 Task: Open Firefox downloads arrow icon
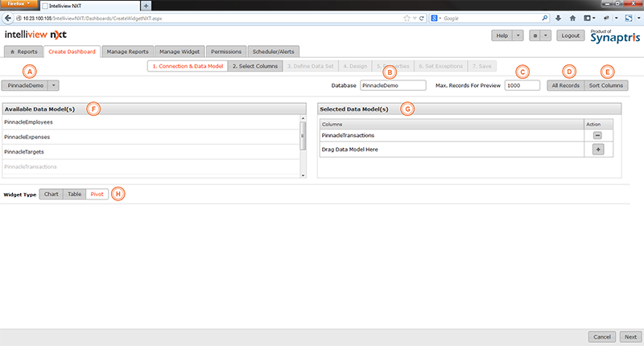(559, 17)
